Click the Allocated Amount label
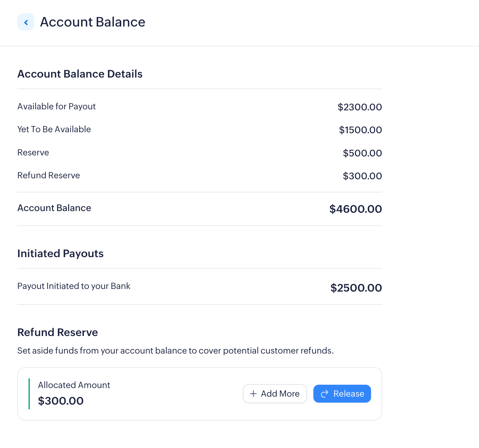479x448 pixels. point(74,385)
